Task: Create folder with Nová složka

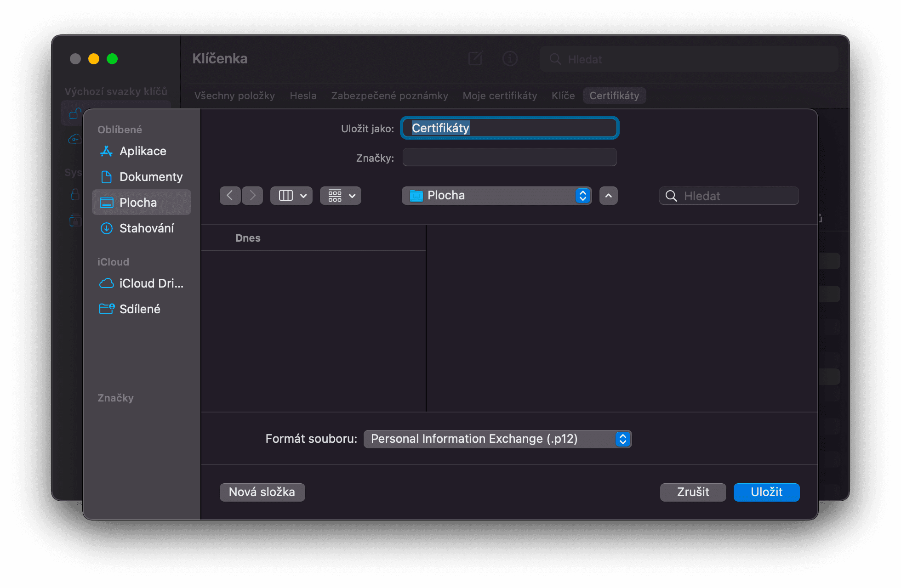Action: tap(262, 492)
